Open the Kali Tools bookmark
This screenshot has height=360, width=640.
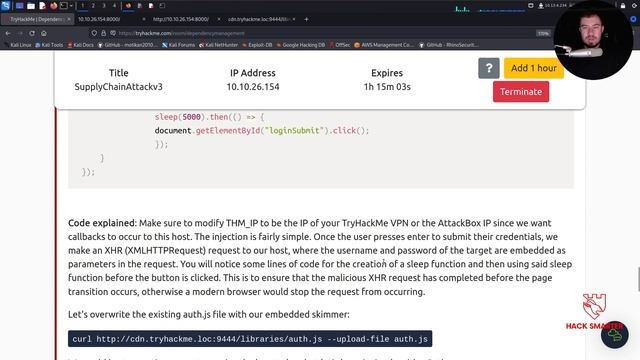49,45
